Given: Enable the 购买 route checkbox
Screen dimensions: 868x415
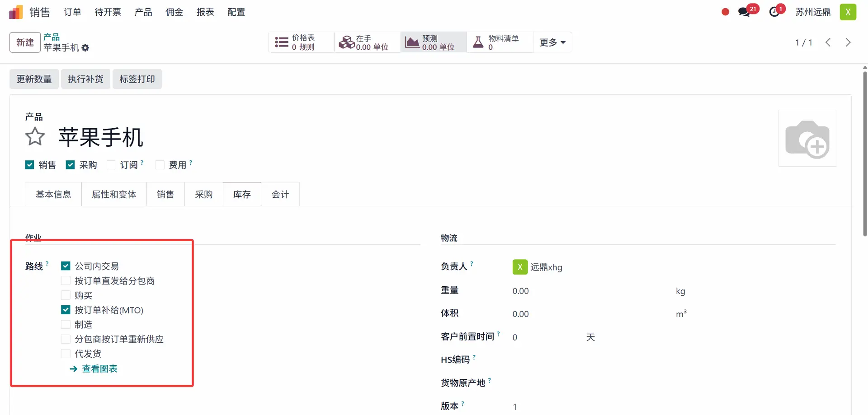Looking at the screenshot, I should click(x=66, y=295).
